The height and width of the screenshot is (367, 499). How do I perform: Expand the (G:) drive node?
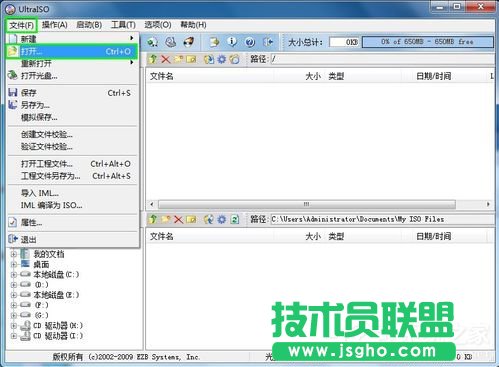14,315
